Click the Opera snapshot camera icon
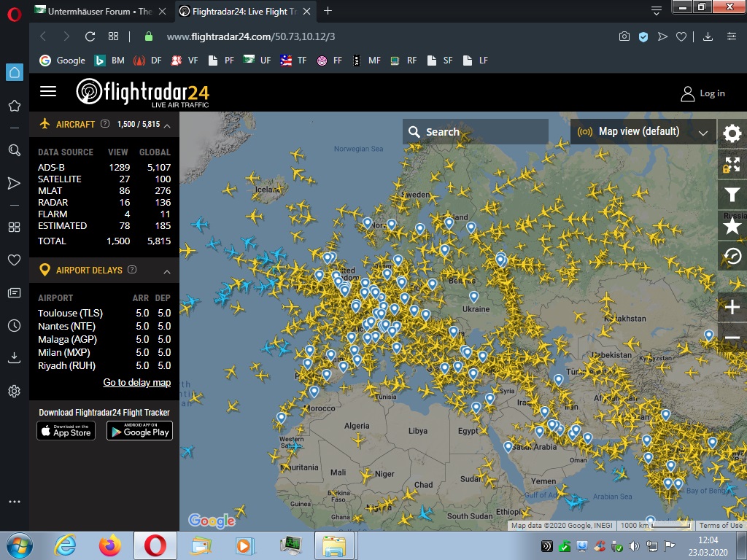 point(624,36)
